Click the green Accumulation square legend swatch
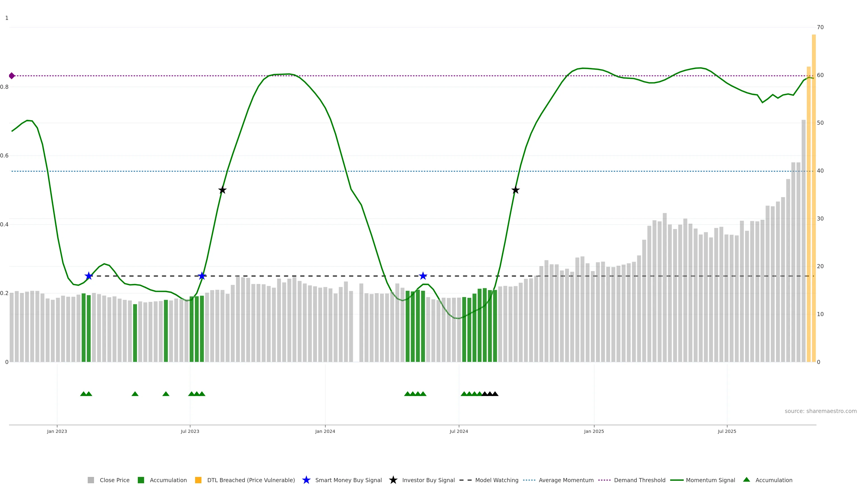The image size is (868, 488). pos(141,480)
